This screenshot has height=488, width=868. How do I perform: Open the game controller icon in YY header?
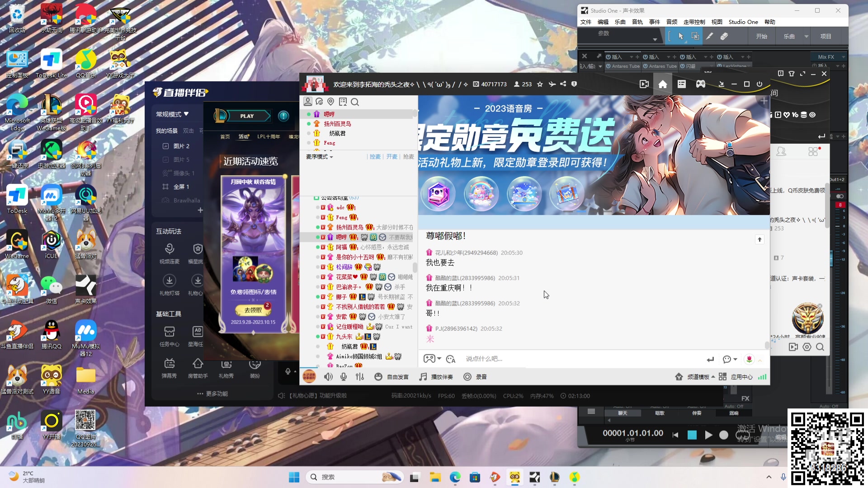(700, 84)
